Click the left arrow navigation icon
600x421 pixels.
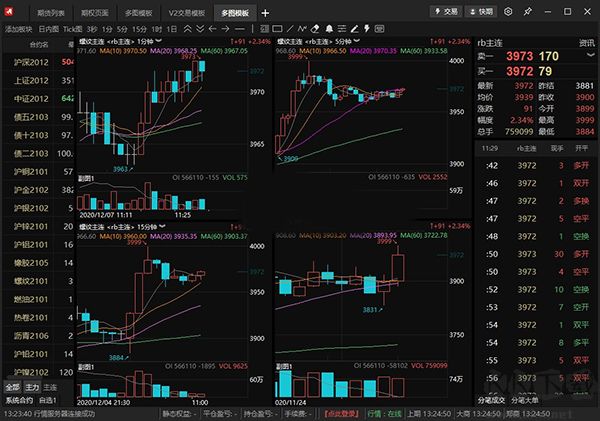click(213, 29)
